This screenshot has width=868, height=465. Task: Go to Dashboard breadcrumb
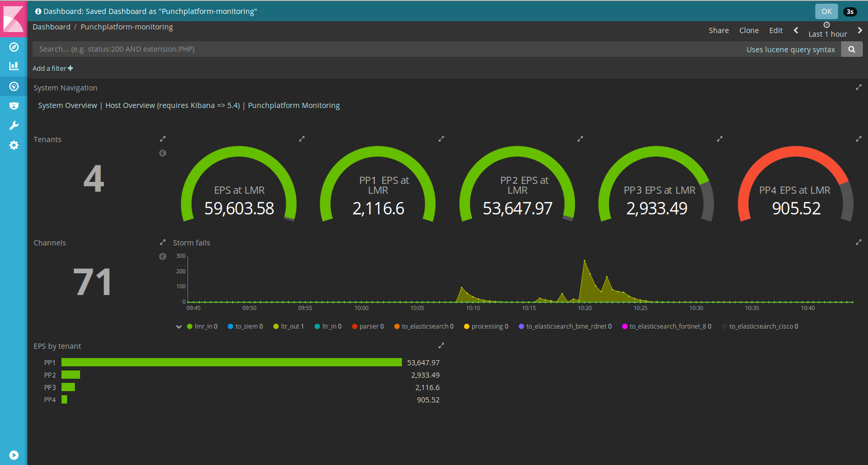[x=51, y=27]
